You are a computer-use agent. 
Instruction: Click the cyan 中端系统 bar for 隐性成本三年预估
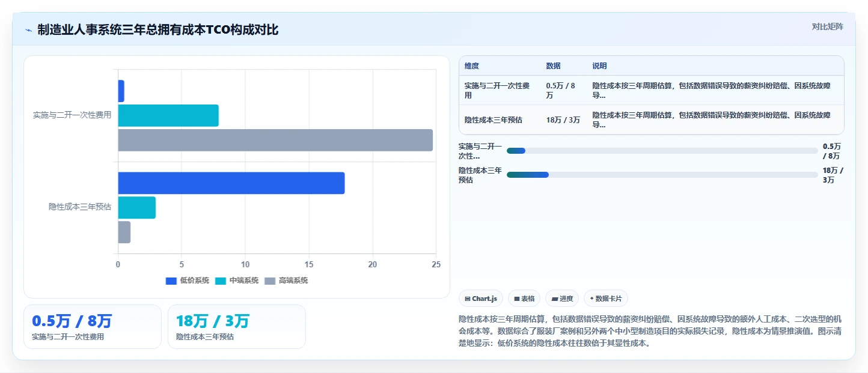(136, 208)
